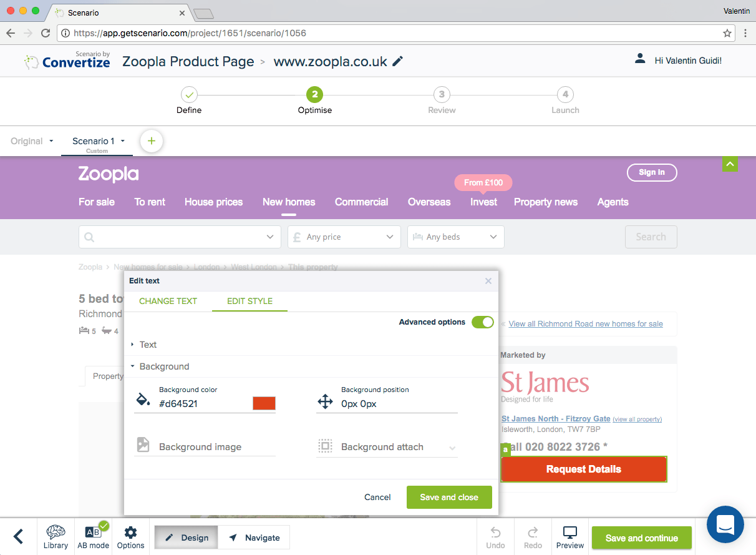Open St James North - Fitzroy Gate link
Screen dimensions: 756x555
tap(556, 418)
